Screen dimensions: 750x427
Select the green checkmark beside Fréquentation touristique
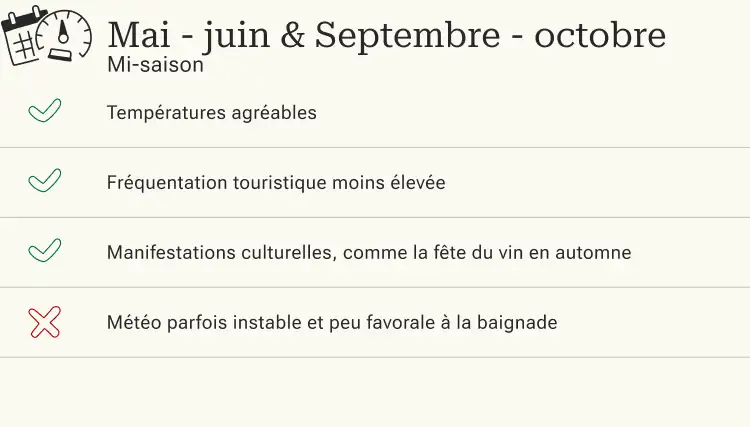pyautogui.click(x=44, y=180)
